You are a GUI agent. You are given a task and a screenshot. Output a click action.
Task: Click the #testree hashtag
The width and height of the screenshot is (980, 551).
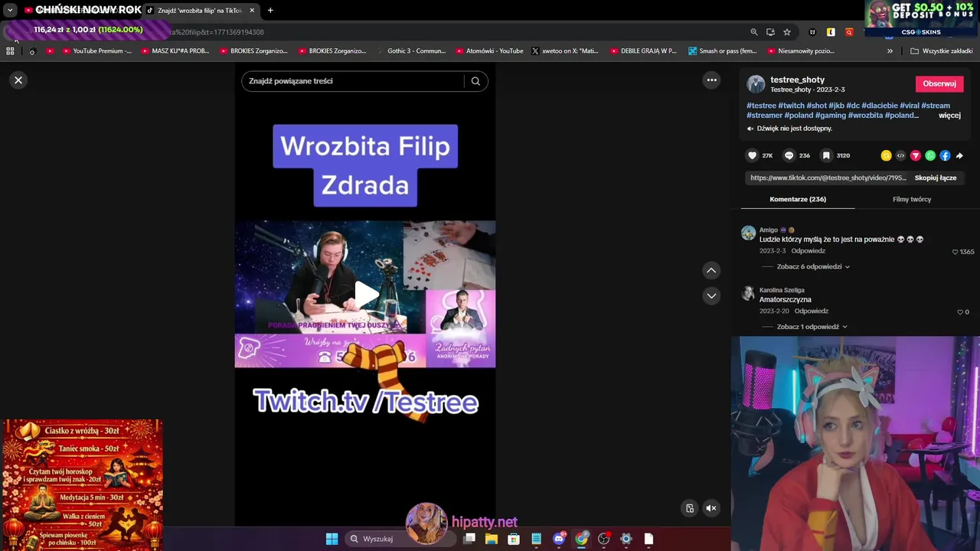(x=761, y=106)
